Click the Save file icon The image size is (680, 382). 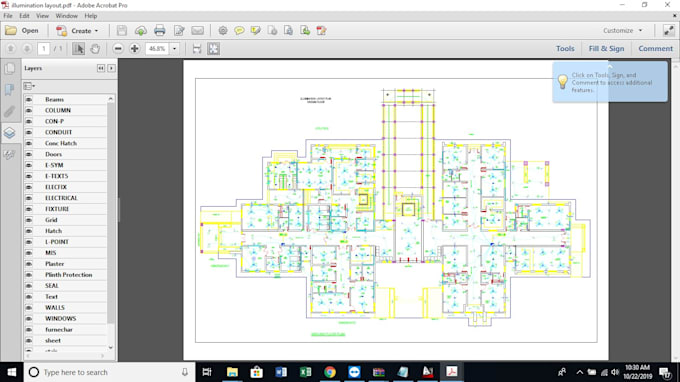[122, 31]
